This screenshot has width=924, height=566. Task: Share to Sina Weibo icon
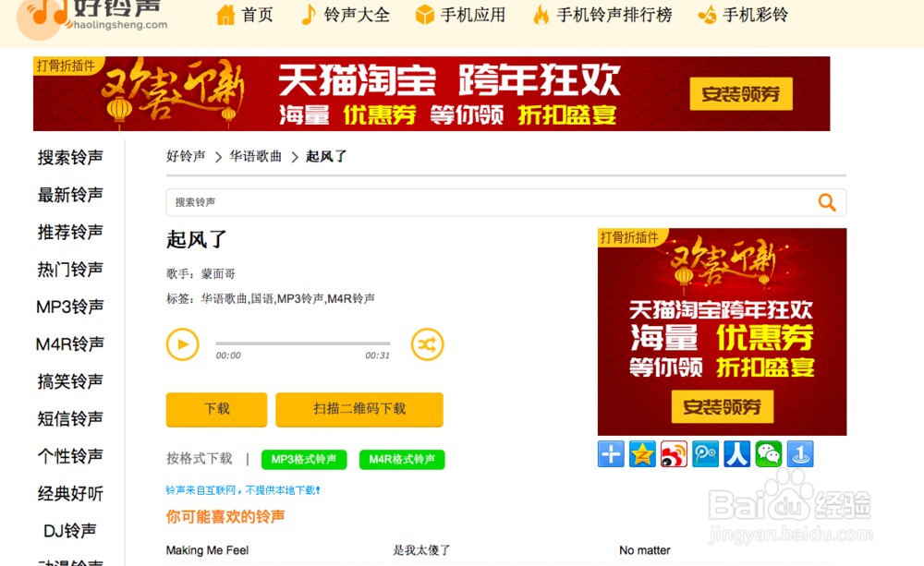click(674, 454)
